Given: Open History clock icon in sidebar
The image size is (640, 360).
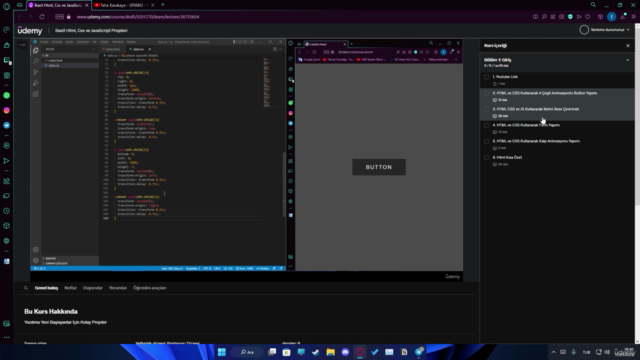Looking at the screenshot, I should coord(7,211).
